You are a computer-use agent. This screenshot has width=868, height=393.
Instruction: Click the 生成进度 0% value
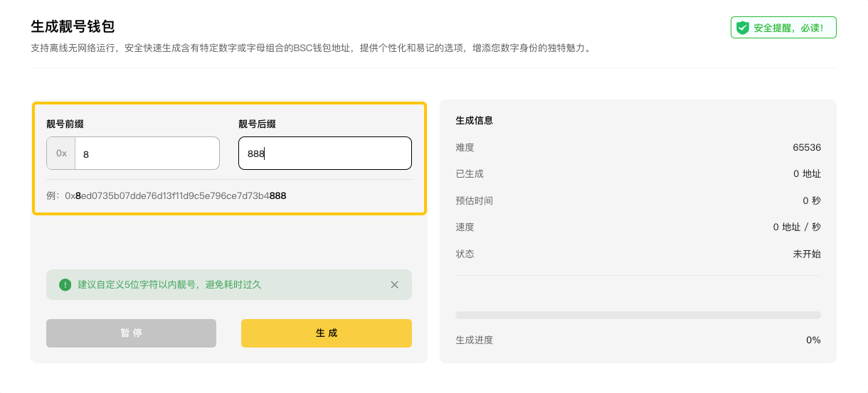click(x=813, y=340)
